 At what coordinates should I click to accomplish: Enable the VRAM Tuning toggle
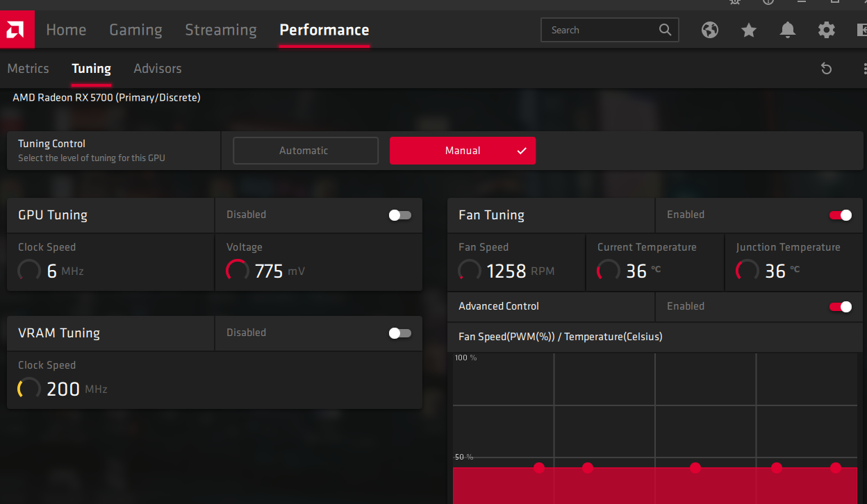400,333
